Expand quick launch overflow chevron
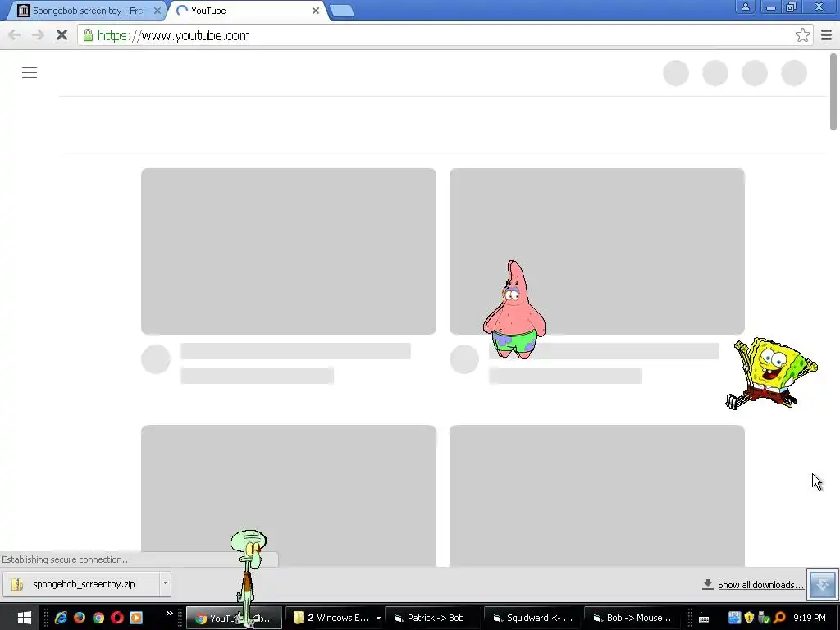840x630 pixels. click(x=169, y=614)
